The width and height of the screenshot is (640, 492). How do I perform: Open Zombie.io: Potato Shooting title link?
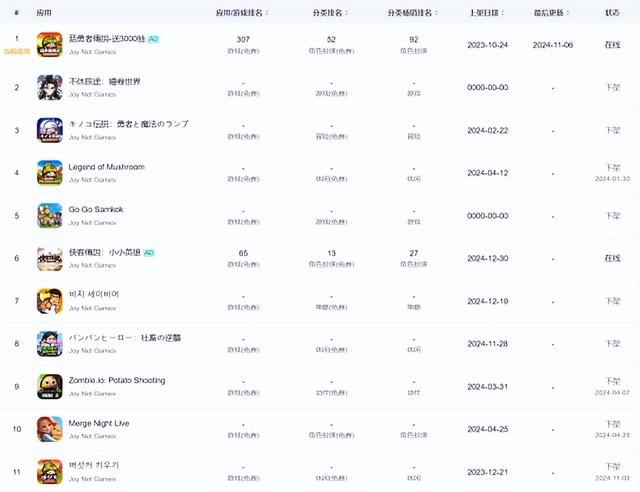(x=117, y=380)
